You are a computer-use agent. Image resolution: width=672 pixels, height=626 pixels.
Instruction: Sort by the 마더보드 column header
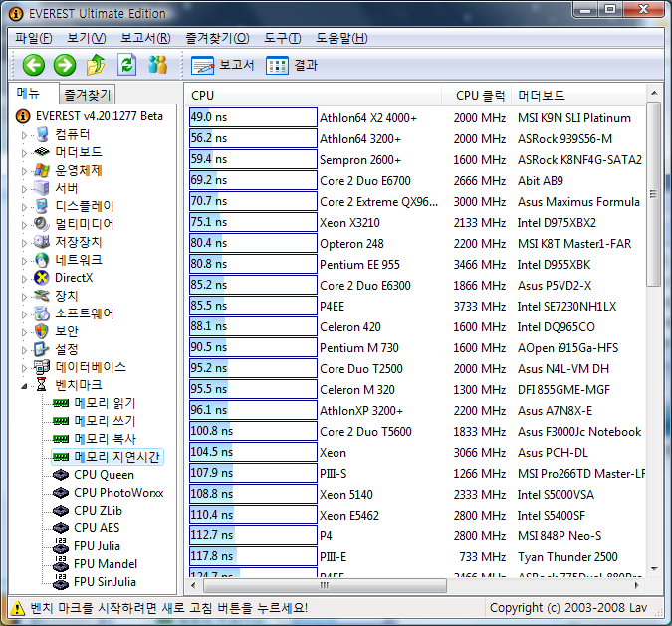pyautogui.click(x=577, y=96)
